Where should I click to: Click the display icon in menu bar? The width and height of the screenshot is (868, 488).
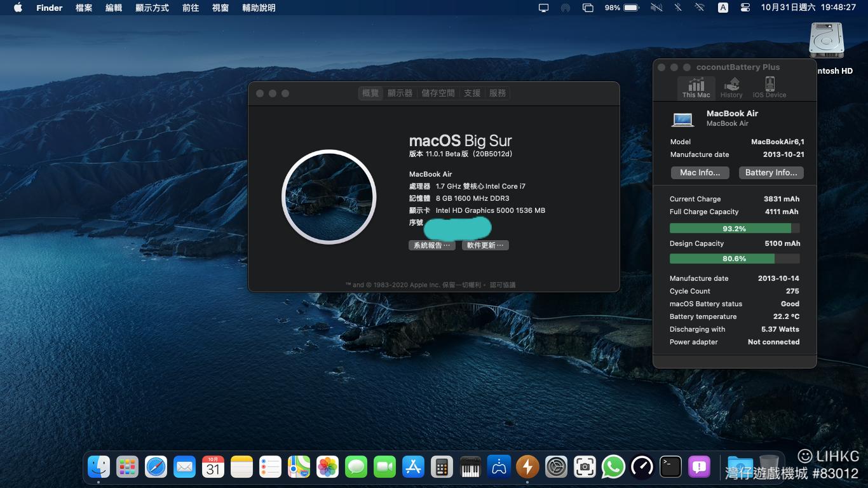(543, 8)
